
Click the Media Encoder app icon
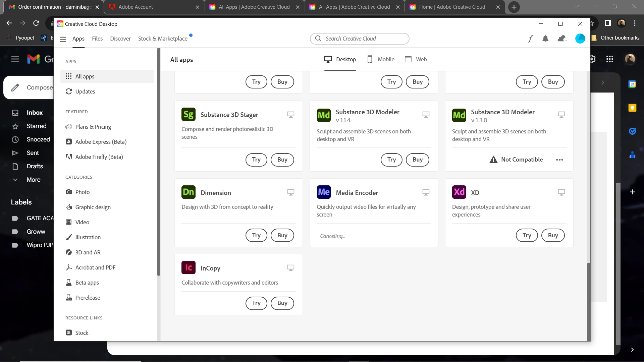click(324, 192)
